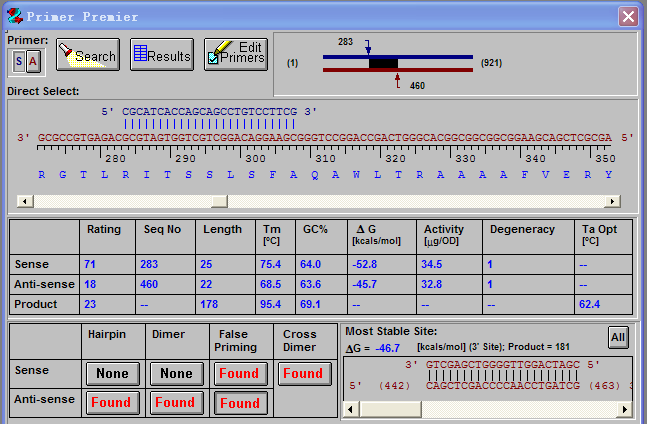Select the Anti-sense primer A toggle
Viewport: 647px width, 424px height.
[33, 62]
